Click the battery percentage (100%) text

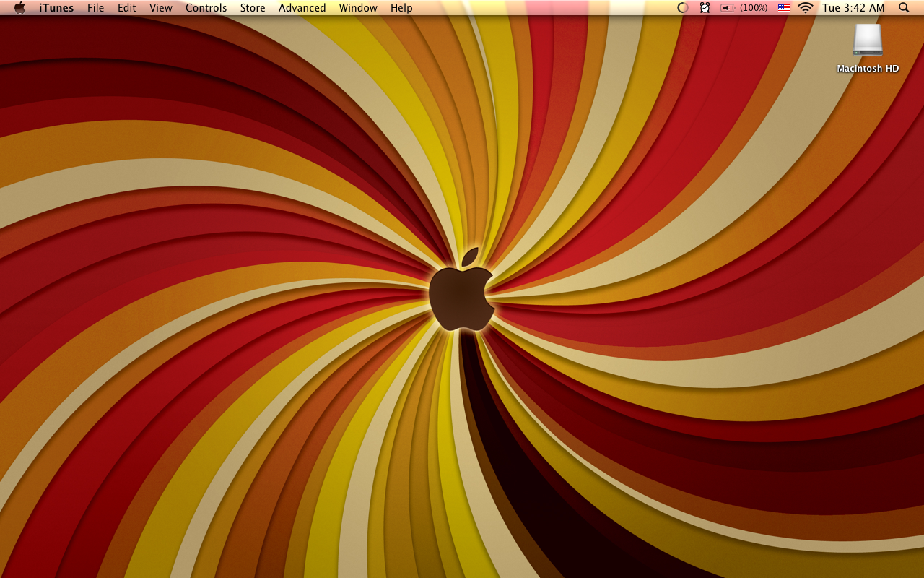(754, 8)
